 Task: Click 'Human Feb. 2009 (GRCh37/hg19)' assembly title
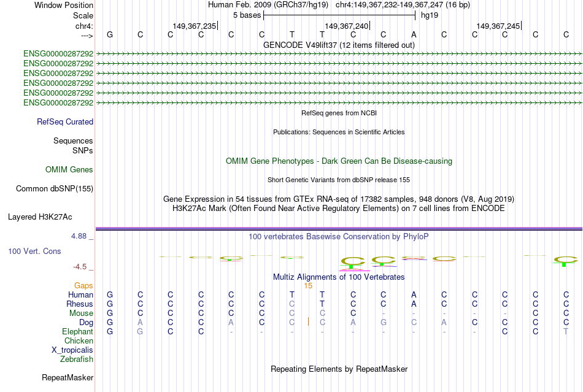[268, 5]
